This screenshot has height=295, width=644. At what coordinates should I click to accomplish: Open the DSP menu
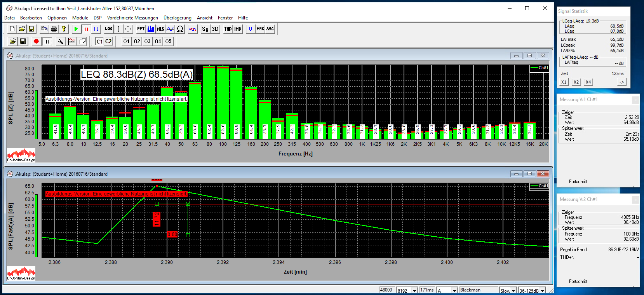[97, 18]
